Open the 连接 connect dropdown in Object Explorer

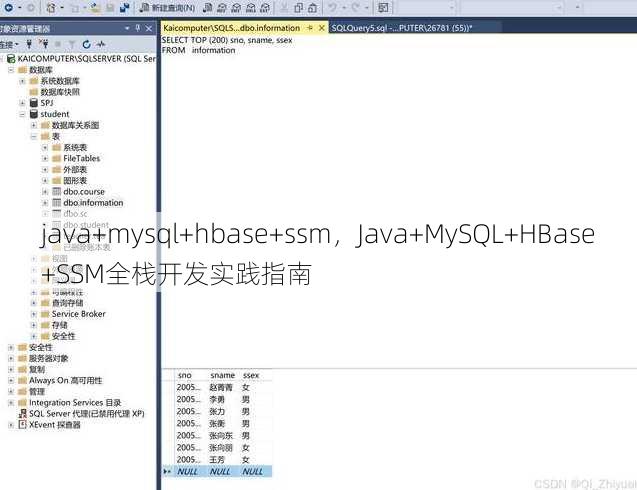tap(9, 44)
